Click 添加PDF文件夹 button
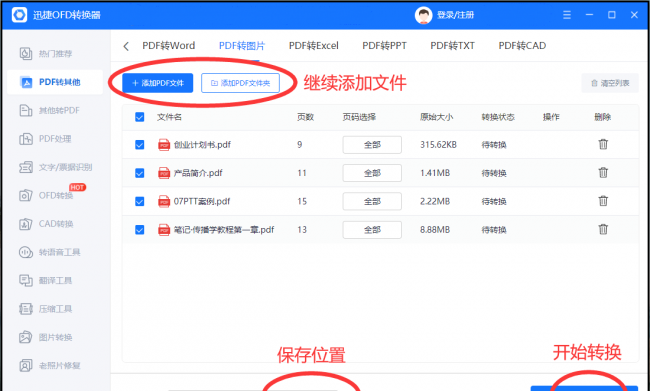 240,83
